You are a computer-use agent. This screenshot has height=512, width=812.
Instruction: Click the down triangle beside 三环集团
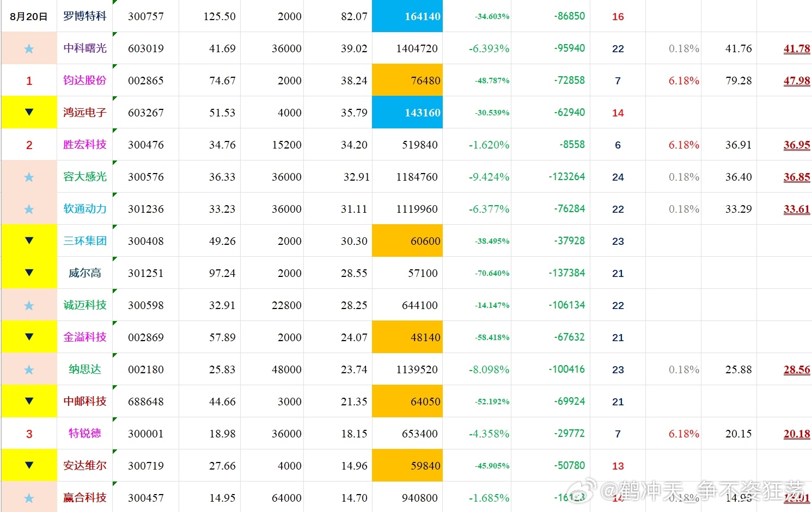click(x=29, y=240)
